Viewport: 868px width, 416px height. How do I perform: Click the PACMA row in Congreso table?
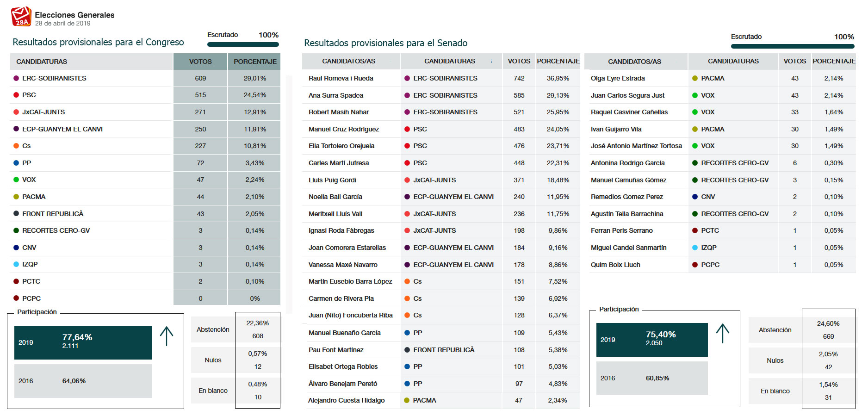[145, 197]
